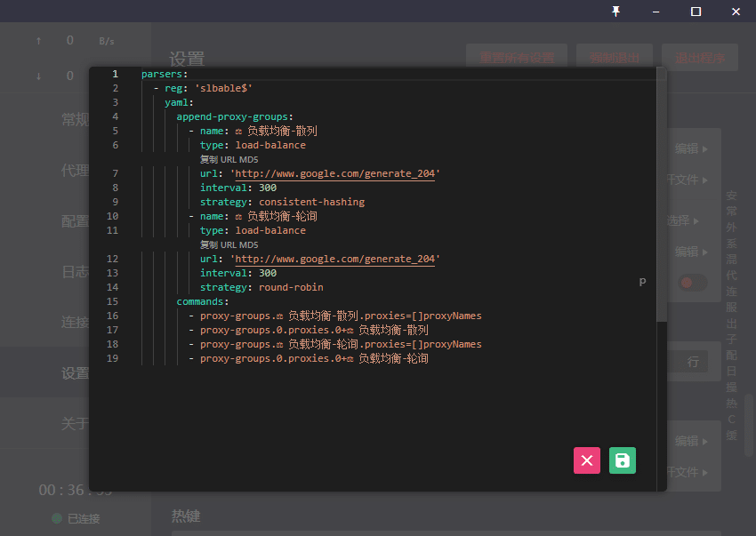Screen dimensions: 756x536
Task: Click first 复制 URL MD5 code lens
Action: click(229, 160)
